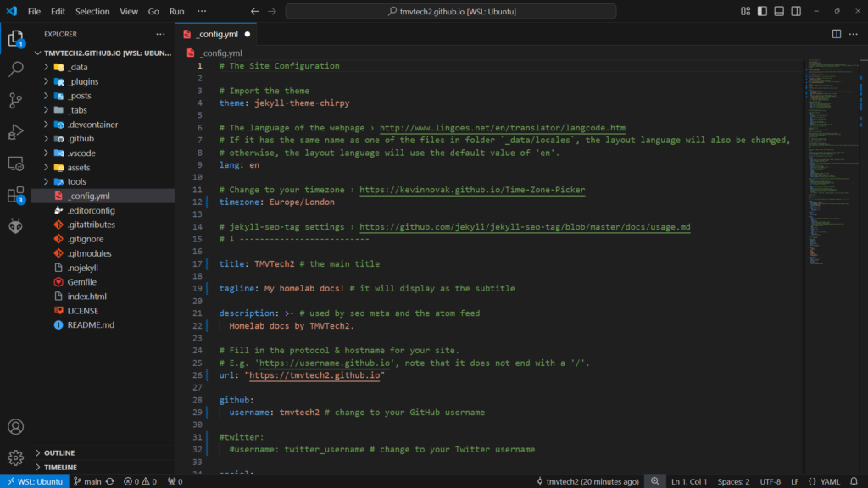Click the code minimap

click(832, 160)
